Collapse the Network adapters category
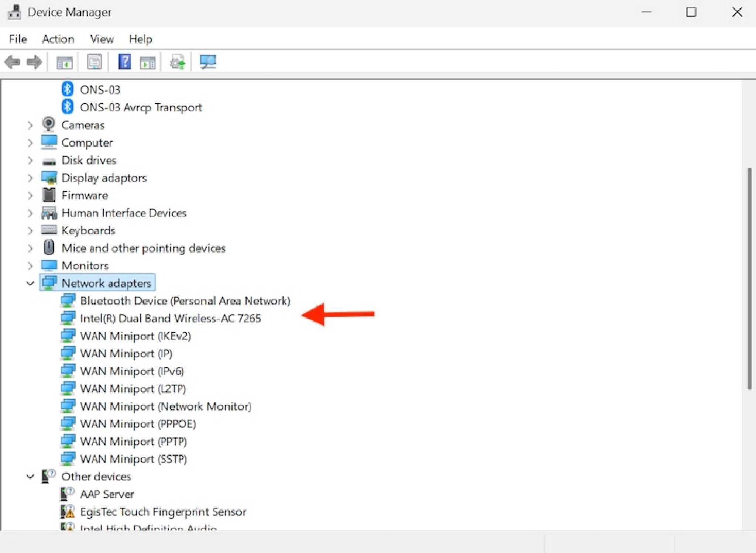Screen dimensions: 756x553 (31, 283)
